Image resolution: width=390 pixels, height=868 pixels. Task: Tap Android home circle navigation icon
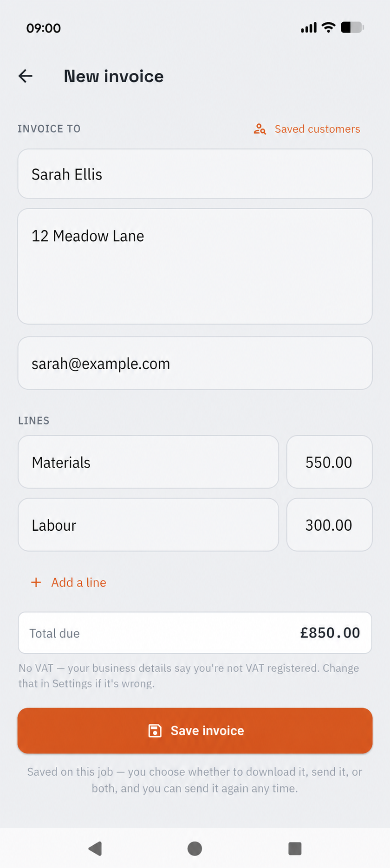click(x=195, y=849)
